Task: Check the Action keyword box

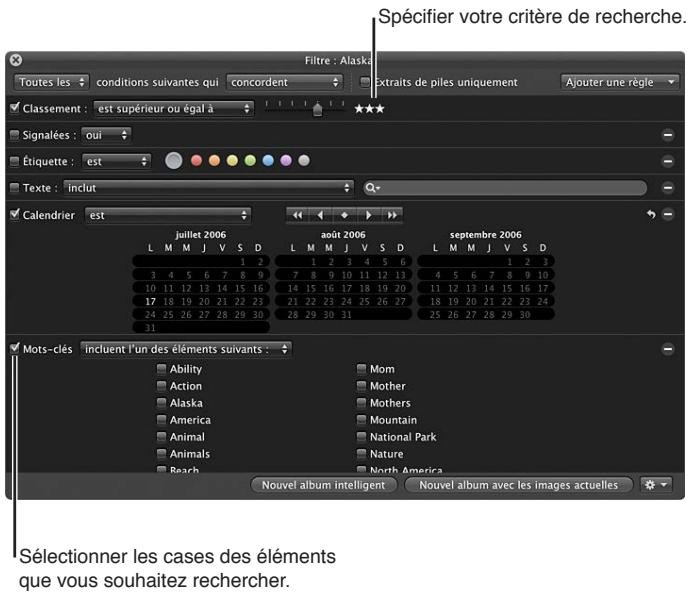Action: (x=161, y=385)
